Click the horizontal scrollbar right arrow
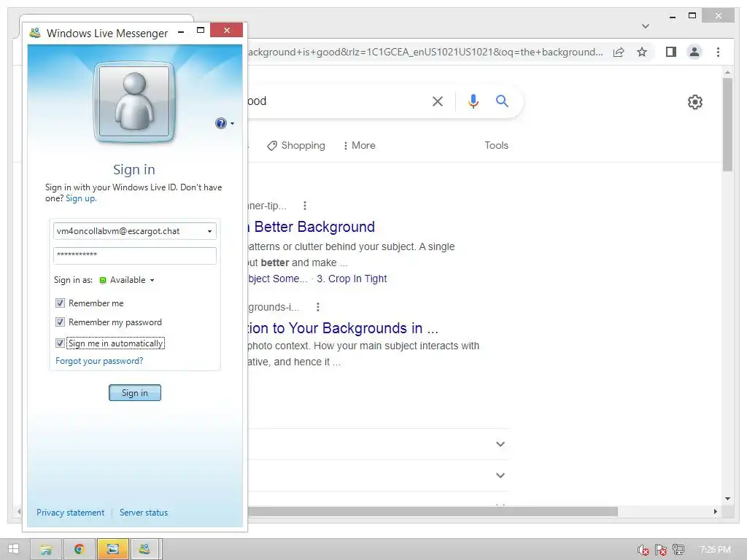This screenshot has width=747, height=560. 716,511
